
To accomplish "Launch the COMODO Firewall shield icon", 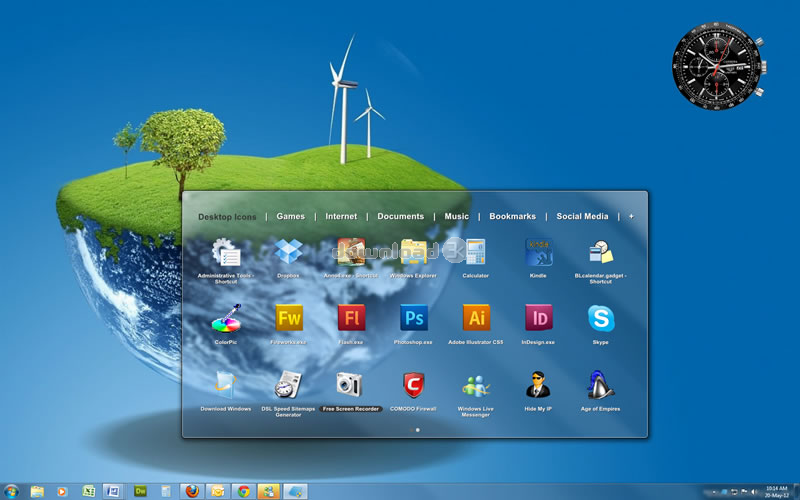I will point(413,385).
